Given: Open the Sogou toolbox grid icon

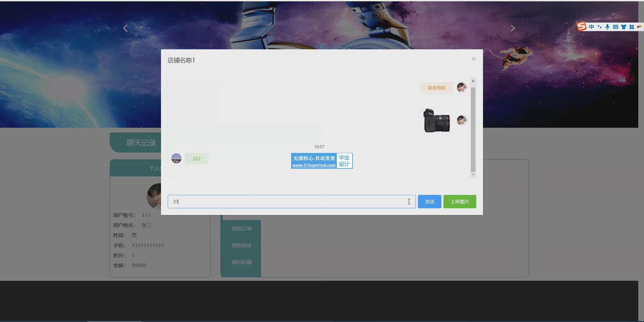Looking at the screenshot, I should click(632, 27).
